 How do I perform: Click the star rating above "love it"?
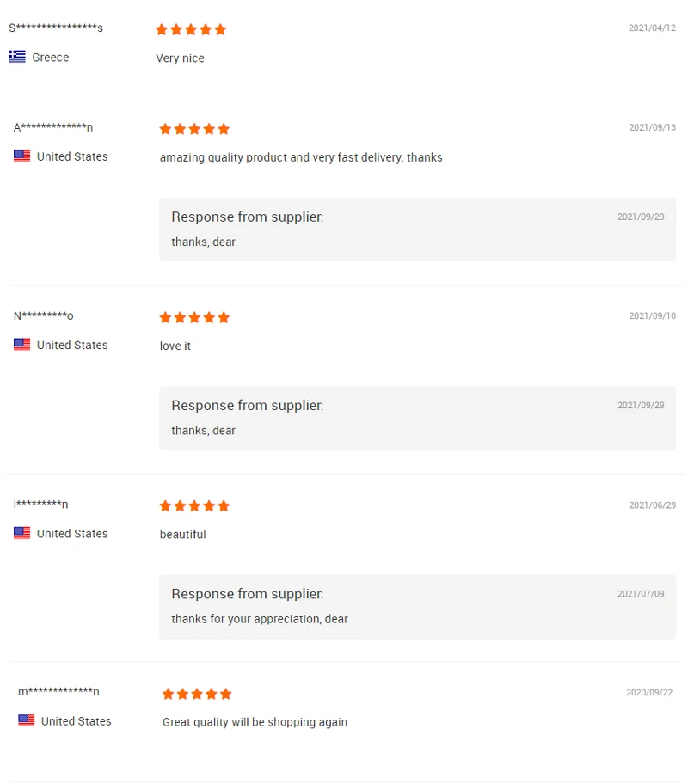pyautogui.click(x=194, y=318)
